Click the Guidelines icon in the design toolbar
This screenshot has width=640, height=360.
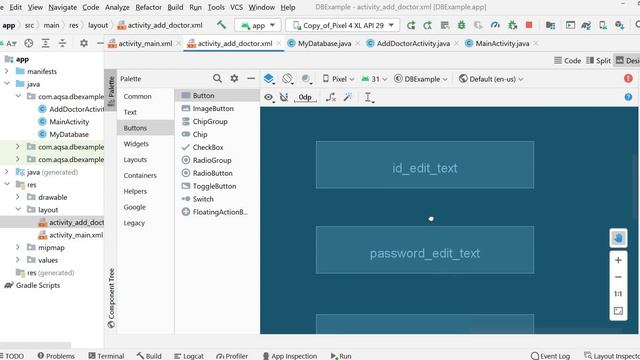click(x=368, y=97)
